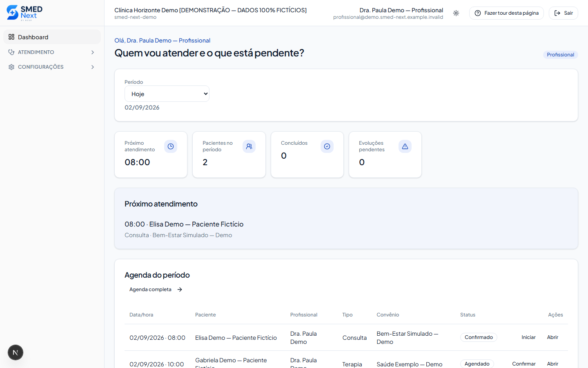The width and height of the screenshot is (588, 368).
Task: Click the Ações column header
Action: pyautogui.click(x=555, y=315)
